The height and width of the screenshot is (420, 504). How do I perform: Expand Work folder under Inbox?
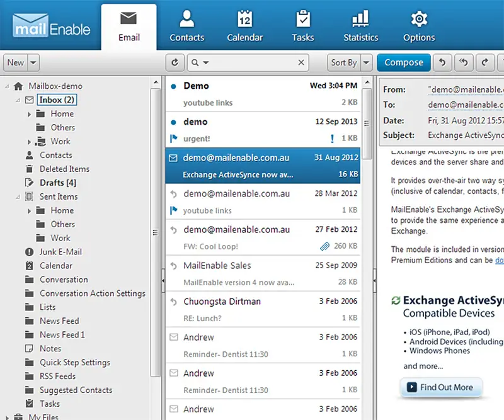29,142
